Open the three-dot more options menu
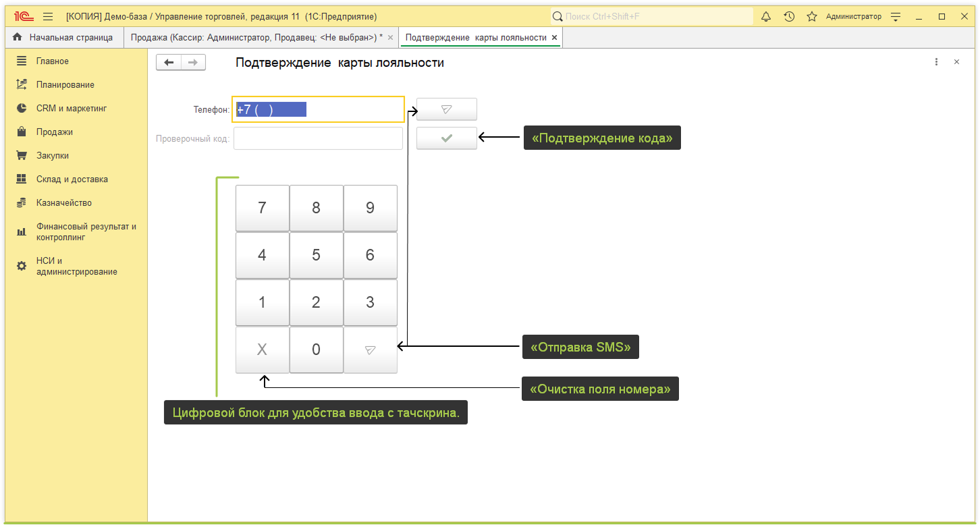This screenshot has height=527, width=980. (x=936, y=62)
